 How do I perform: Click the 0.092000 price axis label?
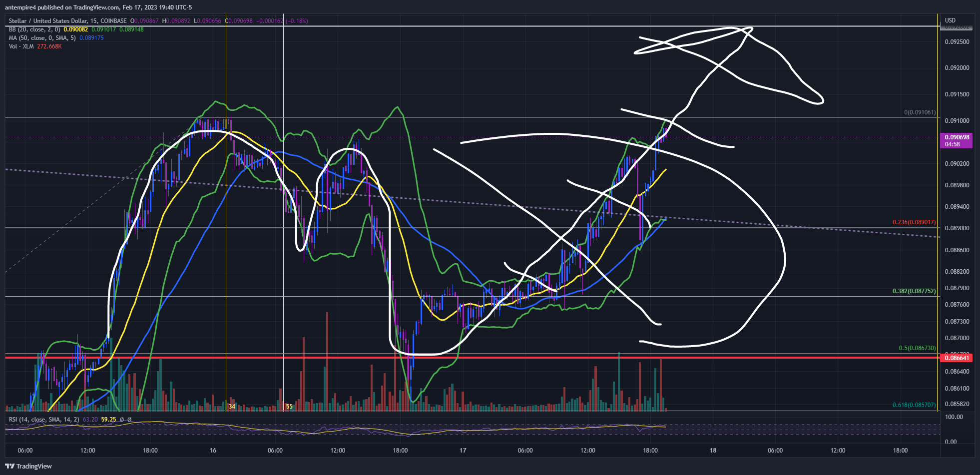[x=957, y=68]
